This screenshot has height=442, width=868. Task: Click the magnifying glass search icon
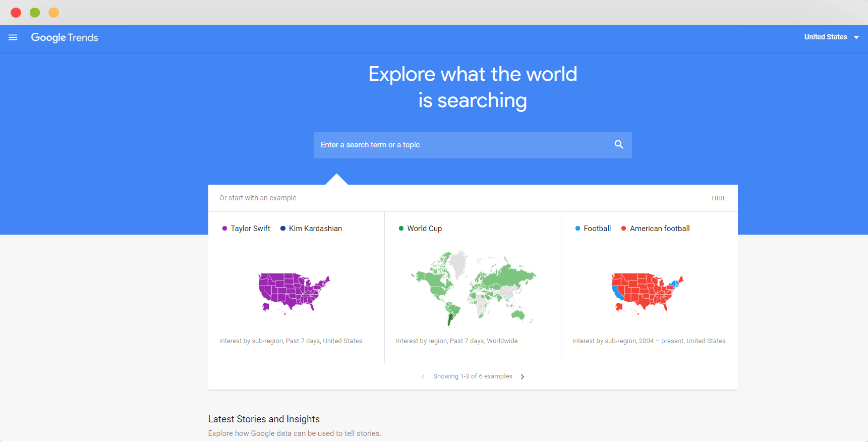(619, 145)
